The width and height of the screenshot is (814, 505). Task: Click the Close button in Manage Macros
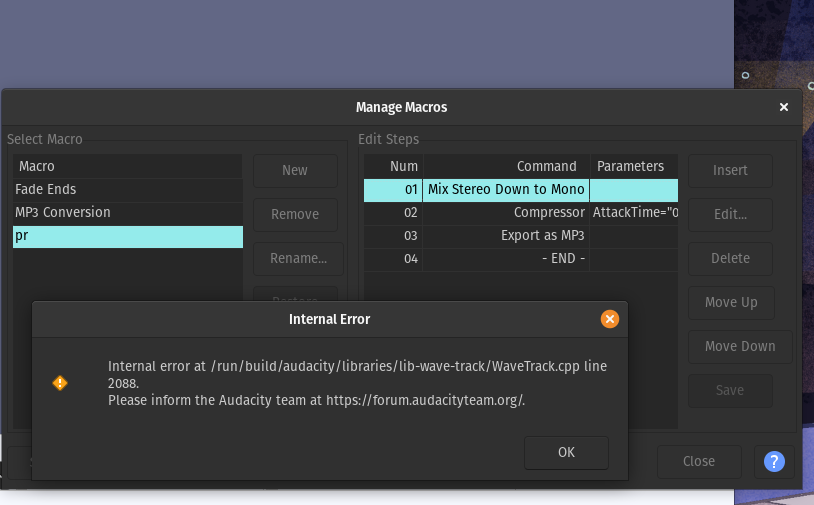click(x=699, y=461)
